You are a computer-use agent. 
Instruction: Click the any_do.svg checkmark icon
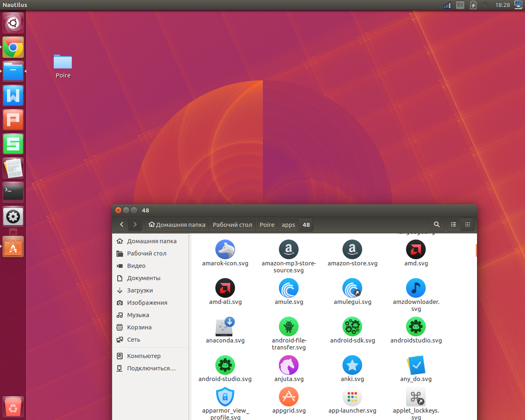pyautogui.click(x=416, y=365)
